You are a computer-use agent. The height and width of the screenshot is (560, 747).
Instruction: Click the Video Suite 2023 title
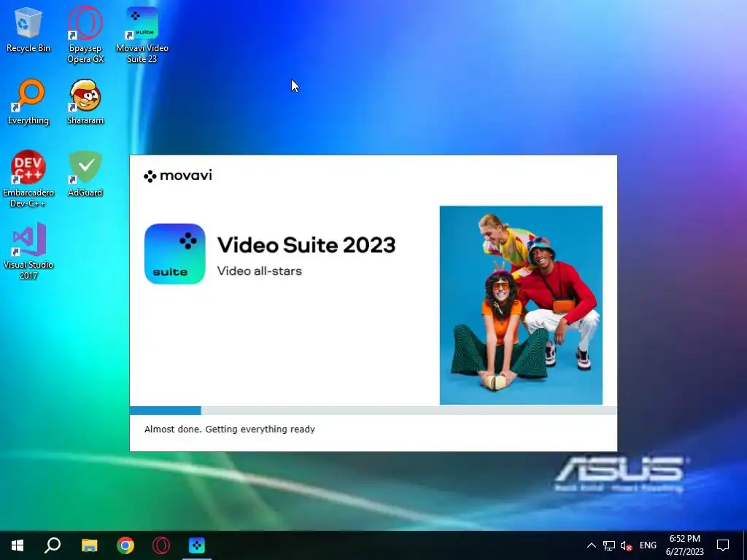306,245
